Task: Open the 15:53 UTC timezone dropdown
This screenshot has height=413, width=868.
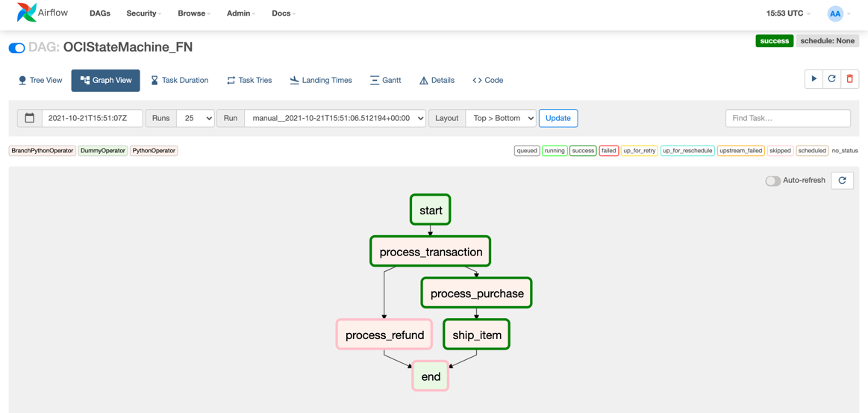Action: [789, 13]
